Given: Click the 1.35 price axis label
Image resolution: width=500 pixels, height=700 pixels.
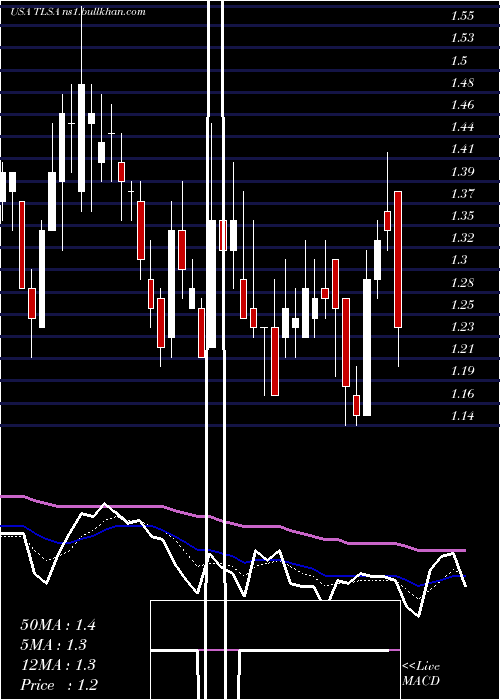Looking at the screenshot, I should coord(462,216).
